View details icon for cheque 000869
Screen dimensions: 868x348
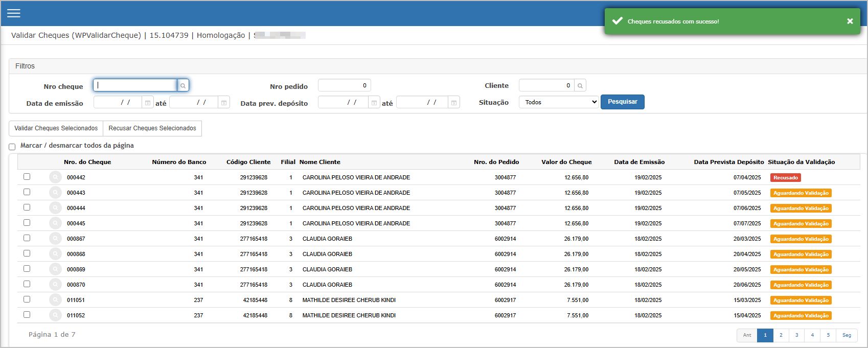point(55,269)
